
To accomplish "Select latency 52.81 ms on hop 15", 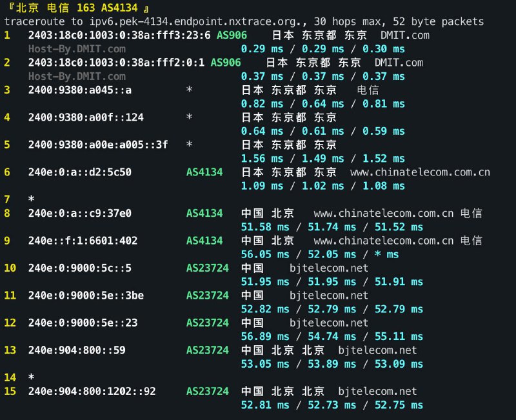I will click(265, 405).
